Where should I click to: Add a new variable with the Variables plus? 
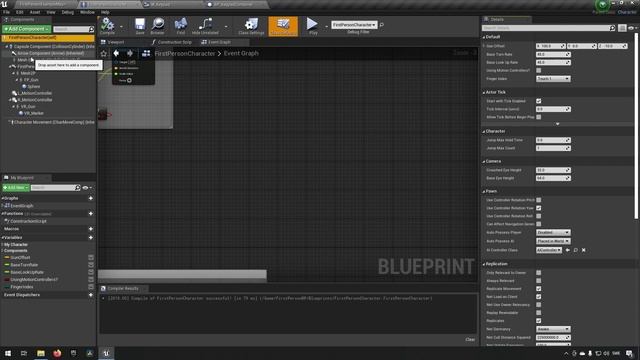(91, 238)
